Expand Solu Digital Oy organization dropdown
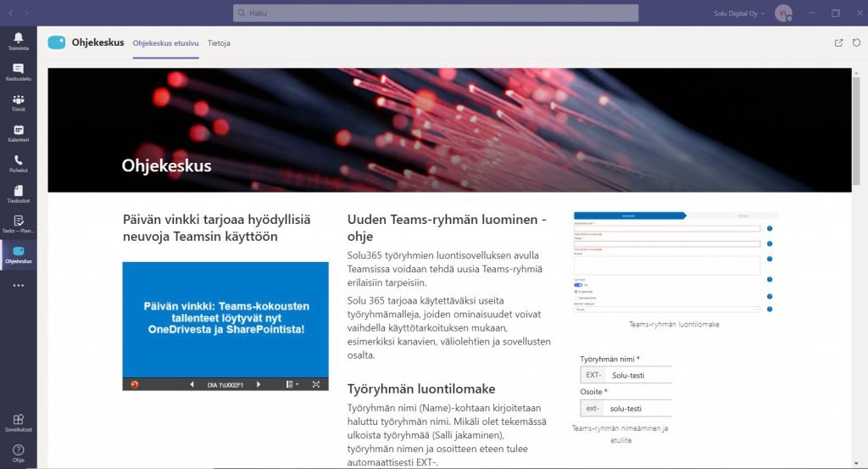The image size is (868, 469). (x=739, y=14)
